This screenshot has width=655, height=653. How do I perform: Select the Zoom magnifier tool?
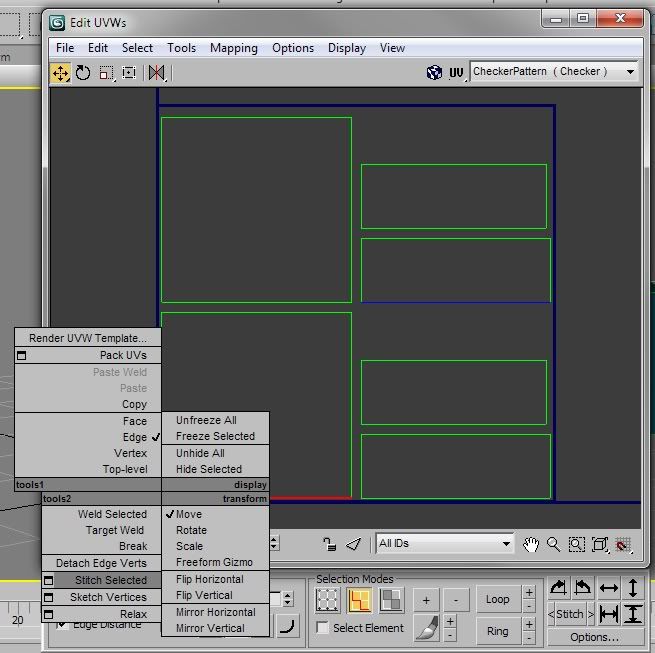point(553,544)
